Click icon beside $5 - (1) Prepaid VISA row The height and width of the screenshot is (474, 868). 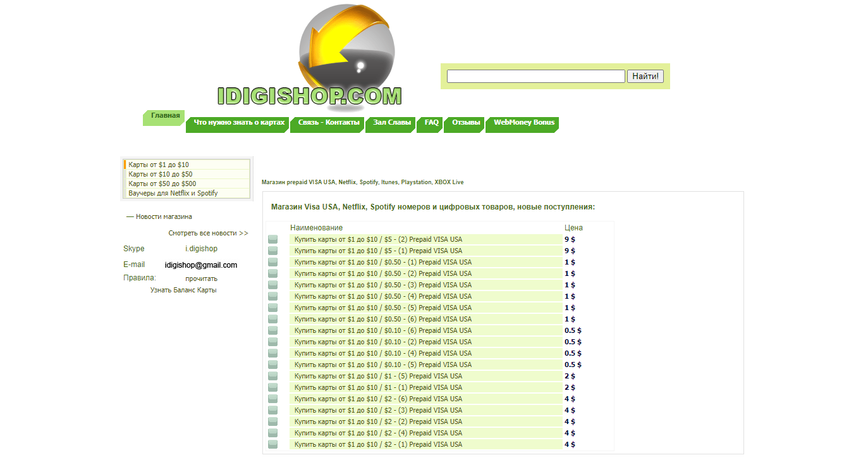273,251
